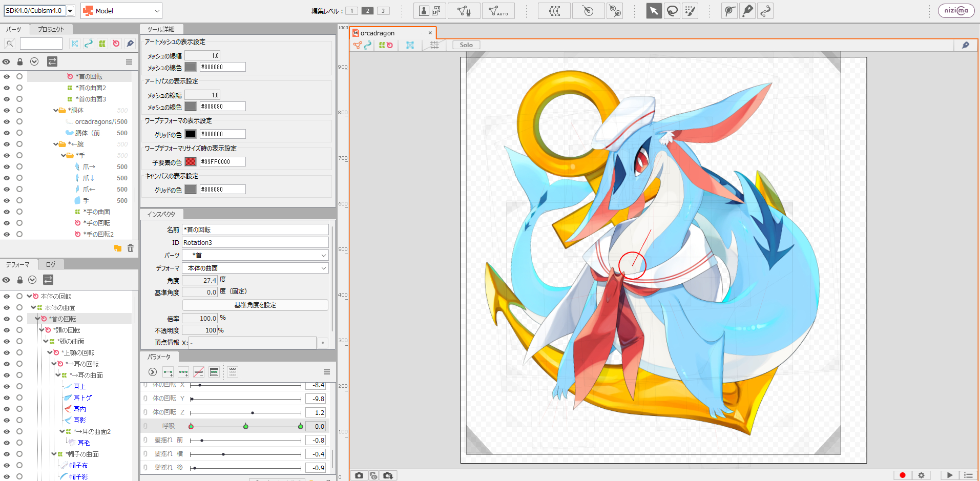Hide the *首の曲面2 part
This screenshot has width=980, height=481.
click(7, 88)
